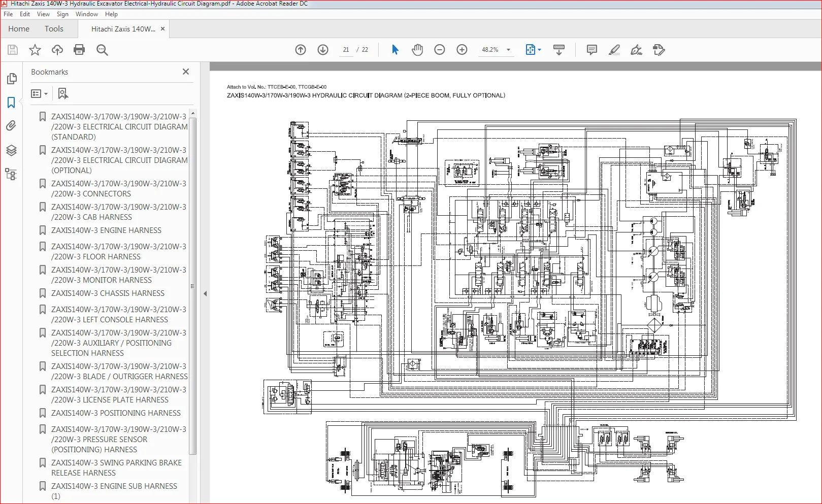The image size is (822, 504).
Task: Open the CONNECTORS bookmark
Action: 119,188
